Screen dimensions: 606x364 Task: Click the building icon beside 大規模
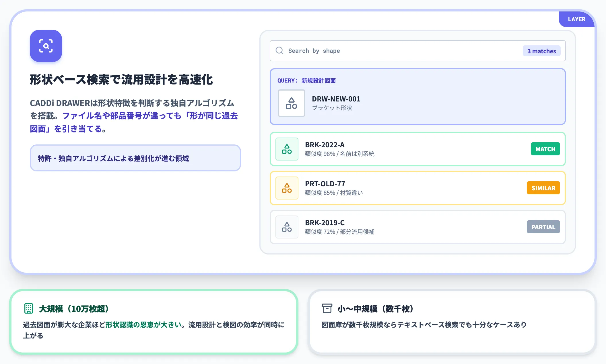(29, 308)
